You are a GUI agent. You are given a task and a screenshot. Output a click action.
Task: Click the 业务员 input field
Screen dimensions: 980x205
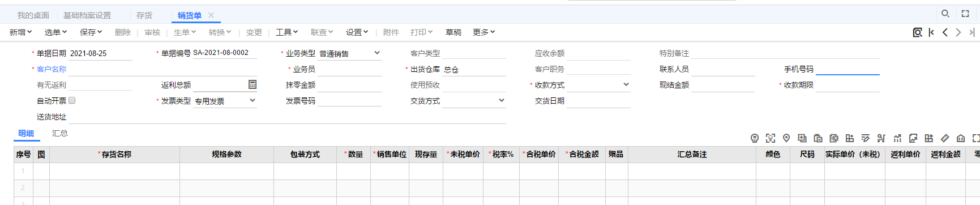tap(349, 69)
